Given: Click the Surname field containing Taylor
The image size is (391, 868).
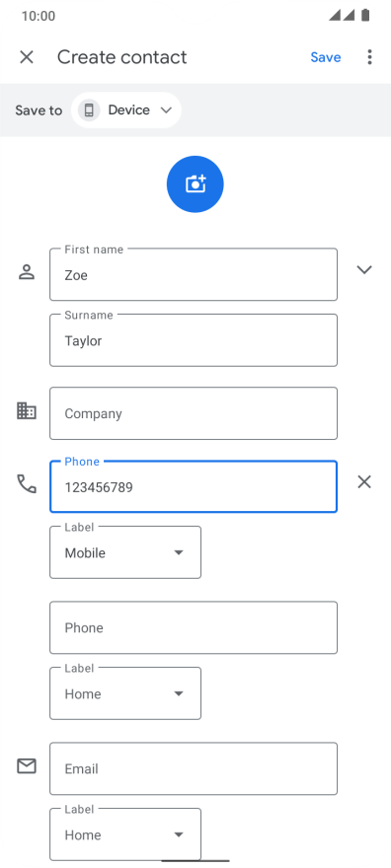Looking at the screenshot, I should point(194,340).
